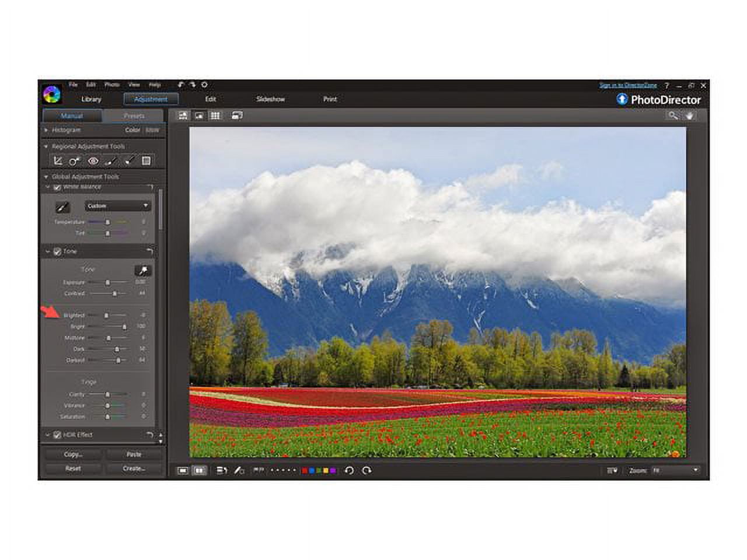Select the crop and straighten tool
This screenshot has width=747, height=560.
click(x=58, y=161)
